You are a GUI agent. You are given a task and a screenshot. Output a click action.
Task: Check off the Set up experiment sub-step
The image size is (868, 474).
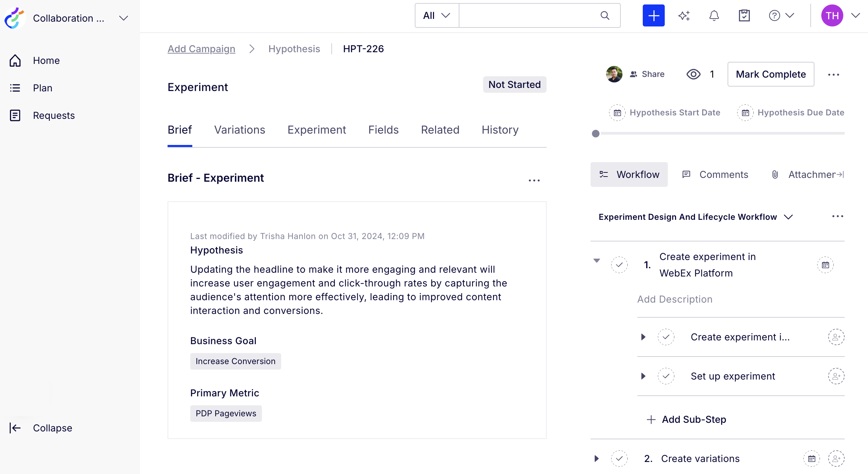pyautogui.click(x=666, y=376)
